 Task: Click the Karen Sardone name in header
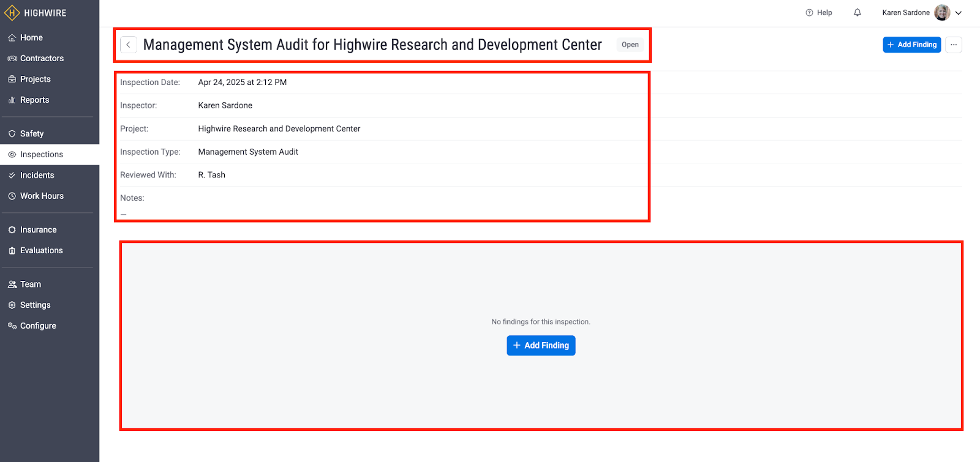click(x=906, y=13)
